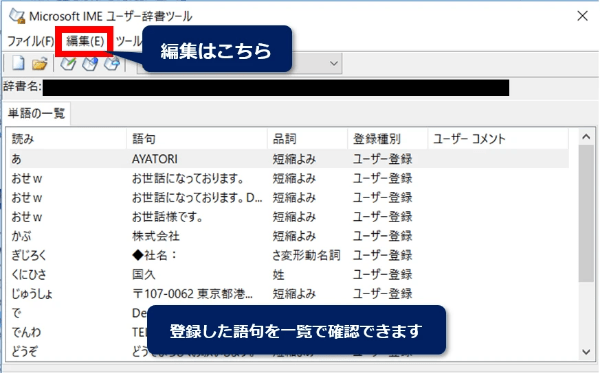Sort by the ユーザー コメント column header
Viewport: 600px width, 373px height.
pyautogui.click(x=498, y=138)
